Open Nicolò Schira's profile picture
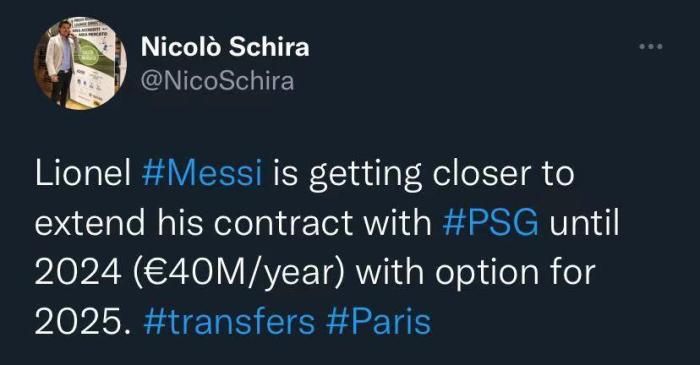The height and width of the screenshot is (365, 700). point(80,63)
